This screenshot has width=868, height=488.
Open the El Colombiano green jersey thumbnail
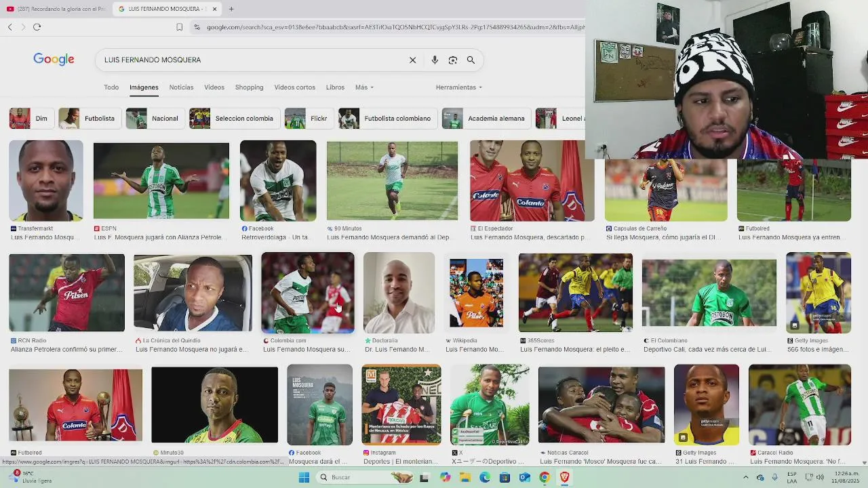709,293
